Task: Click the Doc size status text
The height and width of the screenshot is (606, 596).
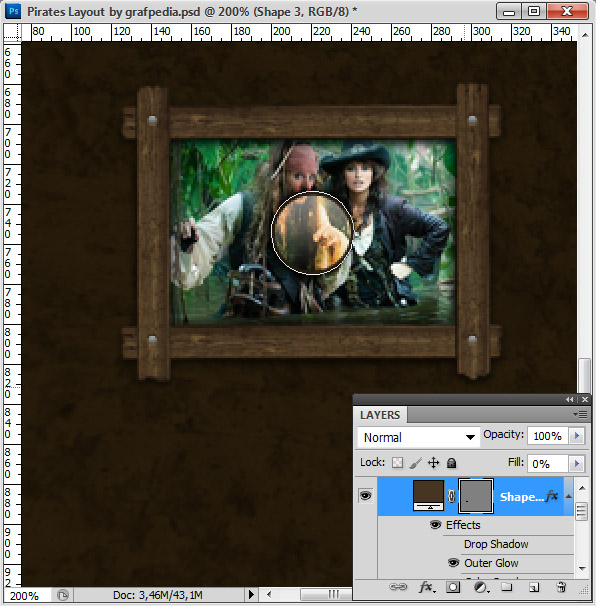Action: click(158, 595)
